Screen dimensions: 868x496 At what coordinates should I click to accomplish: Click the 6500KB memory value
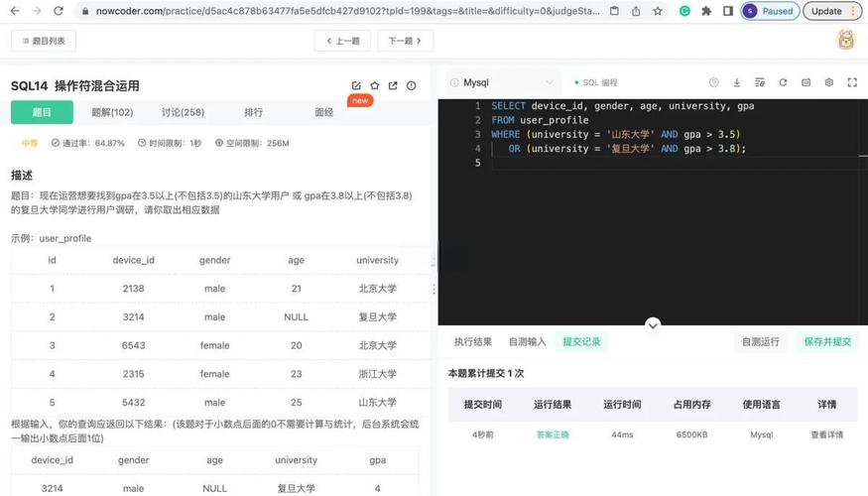tap(692, 435)
